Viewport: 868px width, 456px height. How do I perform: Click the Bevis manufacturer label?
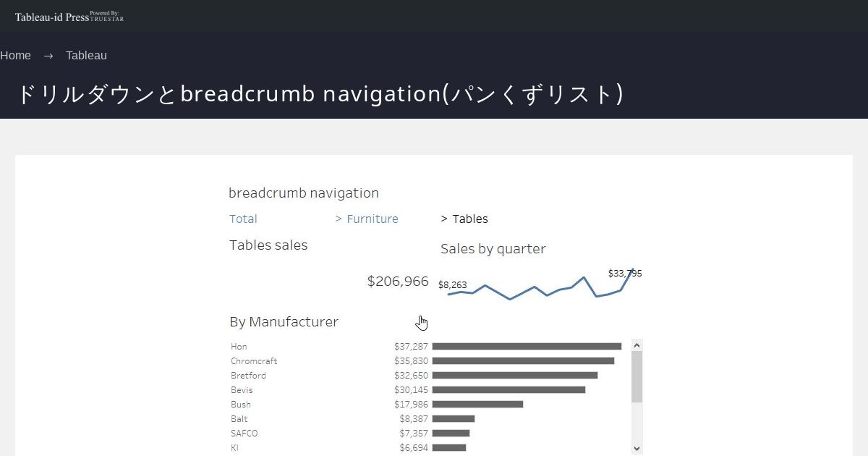click(242, 390)
